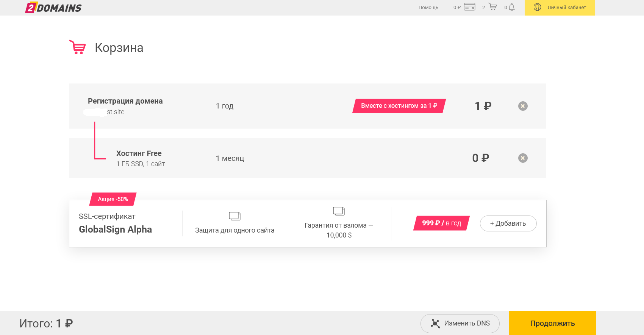The width and height of the screenshot is (644, 335).
Task: Open the notifications bell icon
Action: tap(512, 7)
